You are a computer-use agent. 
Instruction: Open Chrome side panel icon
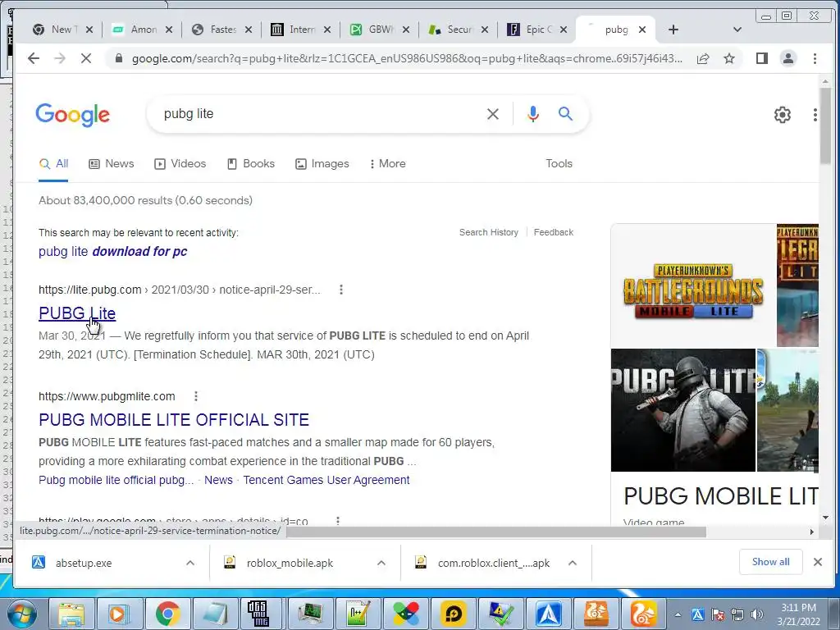point(762,58)
